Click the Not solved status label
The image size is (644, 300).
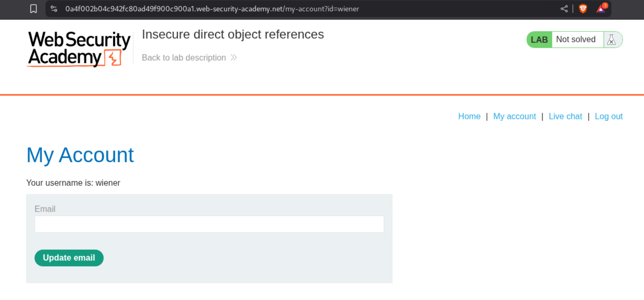(575, 40)
